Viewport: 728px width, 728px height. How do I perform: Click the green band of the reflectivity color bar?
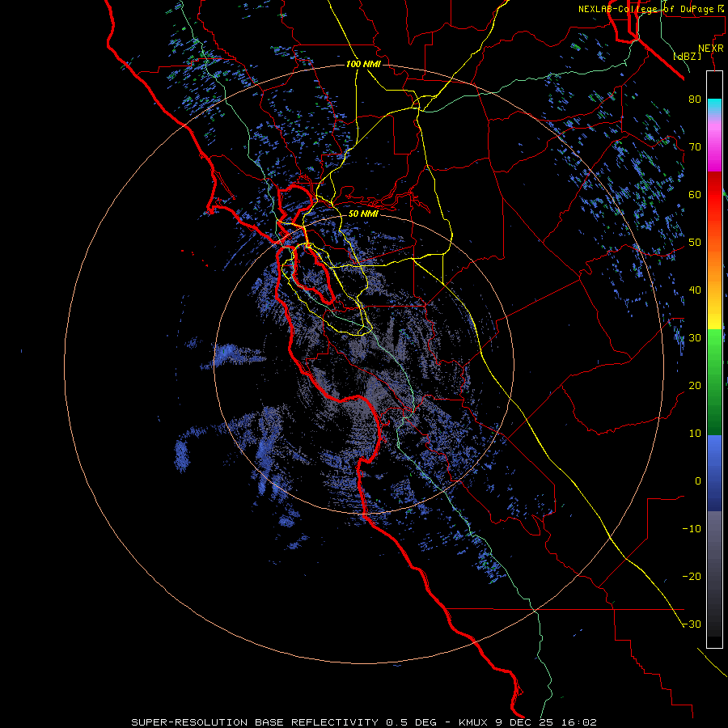[x=714, y=382]
